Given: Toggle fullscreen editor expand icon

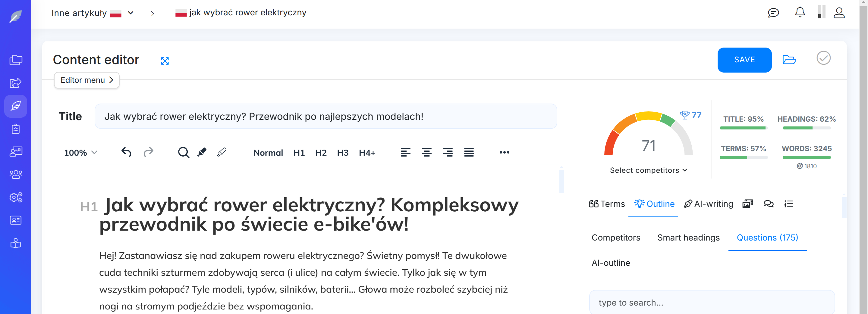Looking at the screenshot, I should (x=165, y=61).
